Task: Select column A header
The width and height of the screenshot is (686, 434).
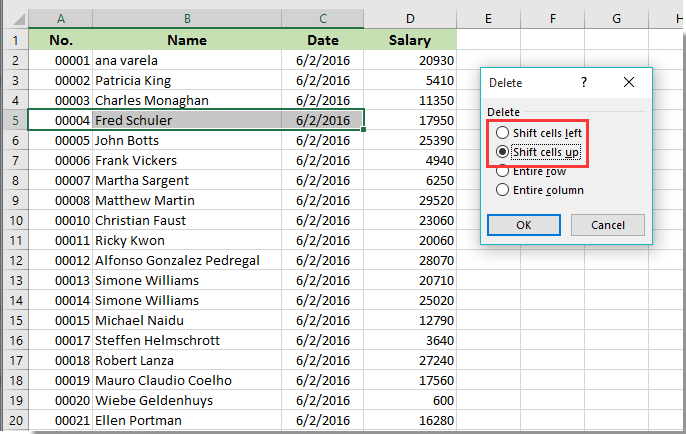Action: [61, 19]
